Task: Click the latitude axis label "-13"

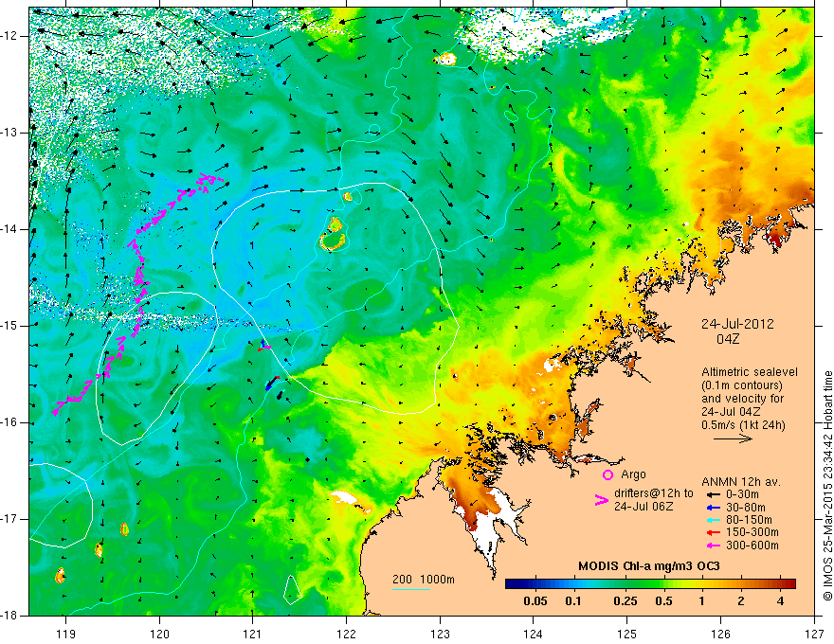Action: pos(10,133)
